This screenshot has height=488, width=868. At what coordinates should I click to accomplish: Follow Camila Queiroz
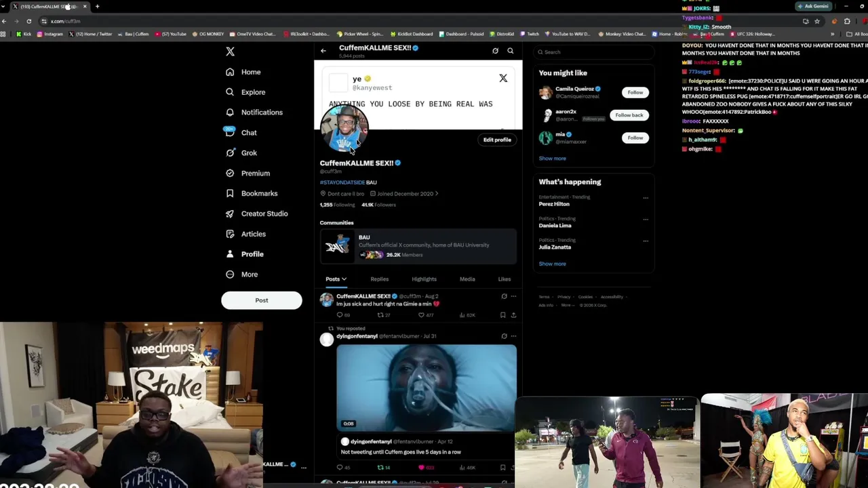635,92
